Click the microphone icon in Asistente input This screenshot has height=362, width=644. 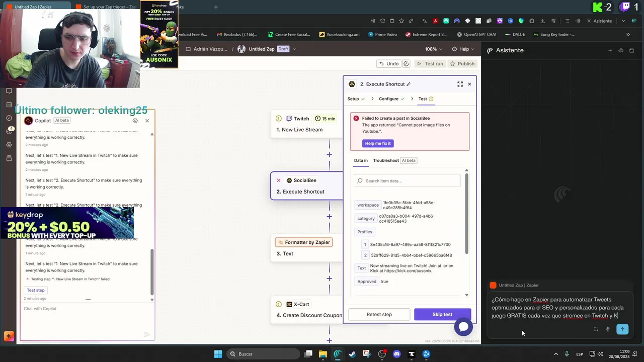point(608,329)
